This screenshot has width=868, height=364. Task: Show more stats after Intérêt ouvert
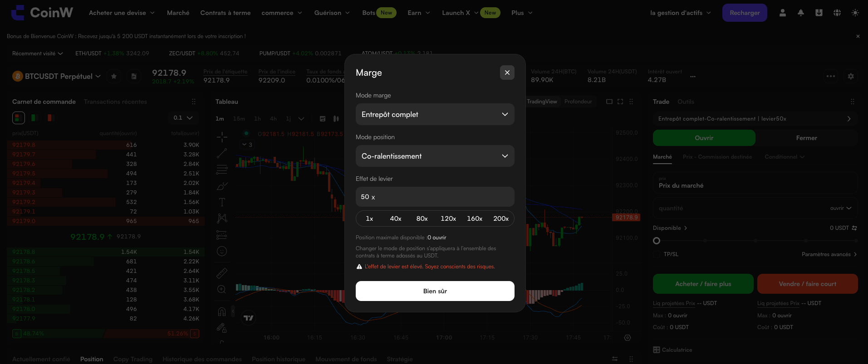tap(693, 77)
